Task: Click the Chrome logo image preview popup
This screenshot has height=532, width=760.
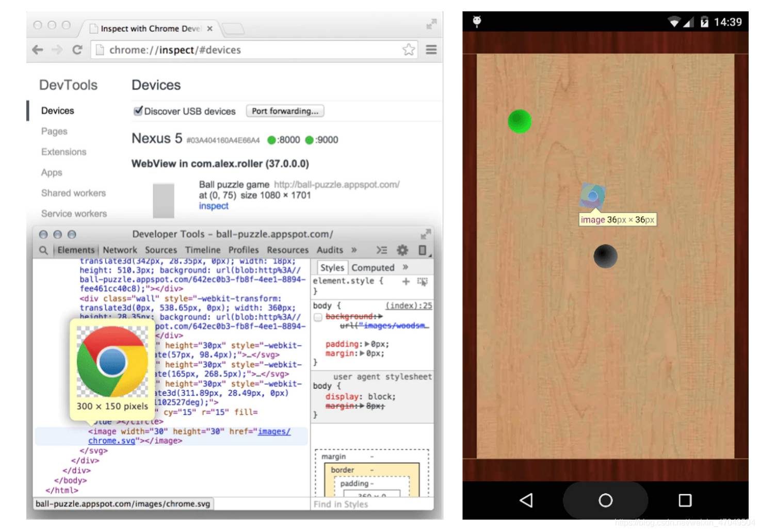Action: [112, 368]
